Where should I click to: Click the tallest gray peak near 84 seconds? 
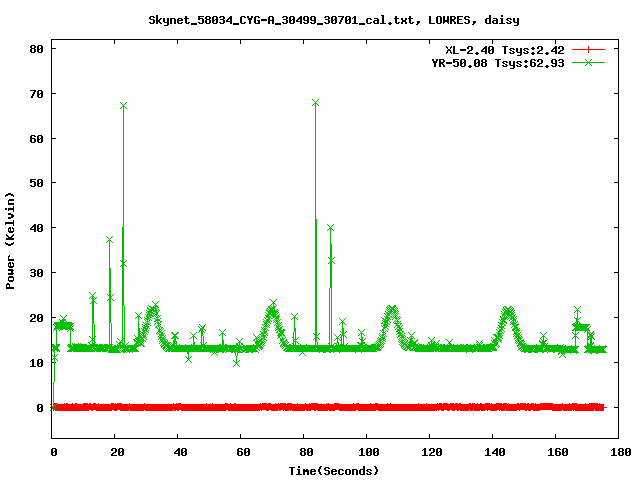pos(316,103)
